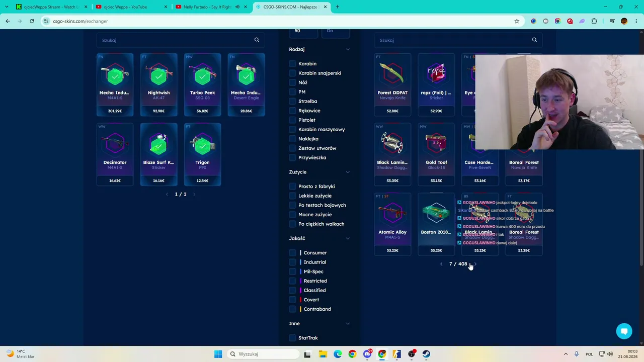Choose the Gold Toof Glock-18 card
Screen dimensions: 644x362
pyautogui.click(x=436, y=154)
